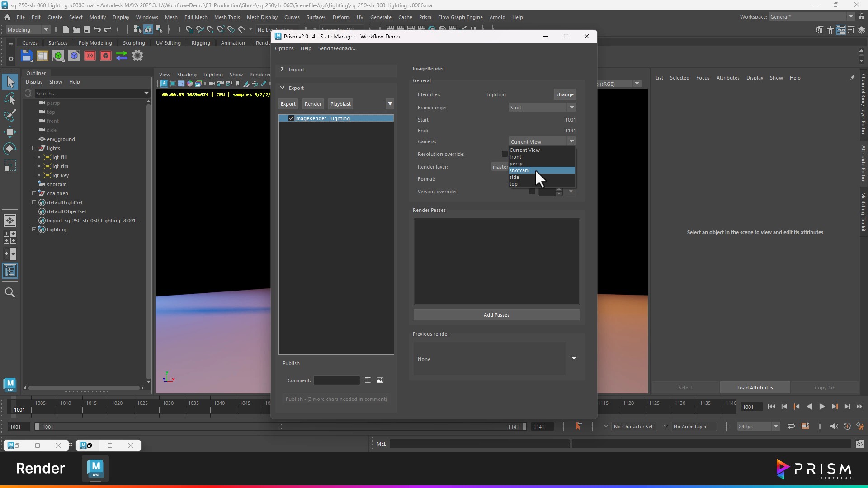
Task: Choose front in the Camera list
Action: pos(542,157)
